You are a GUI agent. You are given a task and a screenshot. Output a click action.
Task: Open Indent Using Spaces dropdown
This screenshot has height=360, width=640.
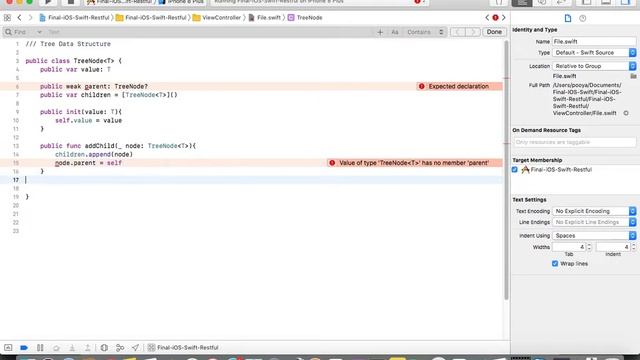click(594, 236)
